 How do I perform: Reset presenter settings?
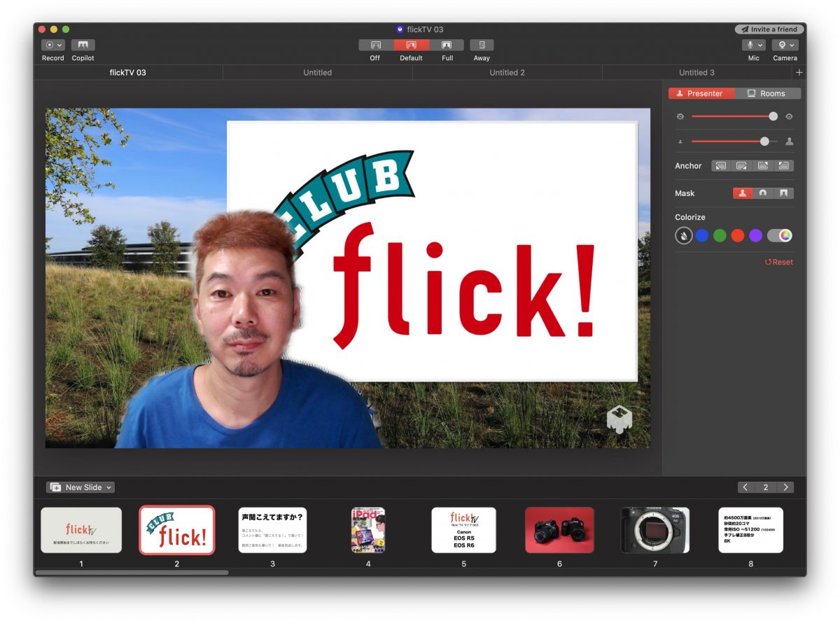pos(779,262)
